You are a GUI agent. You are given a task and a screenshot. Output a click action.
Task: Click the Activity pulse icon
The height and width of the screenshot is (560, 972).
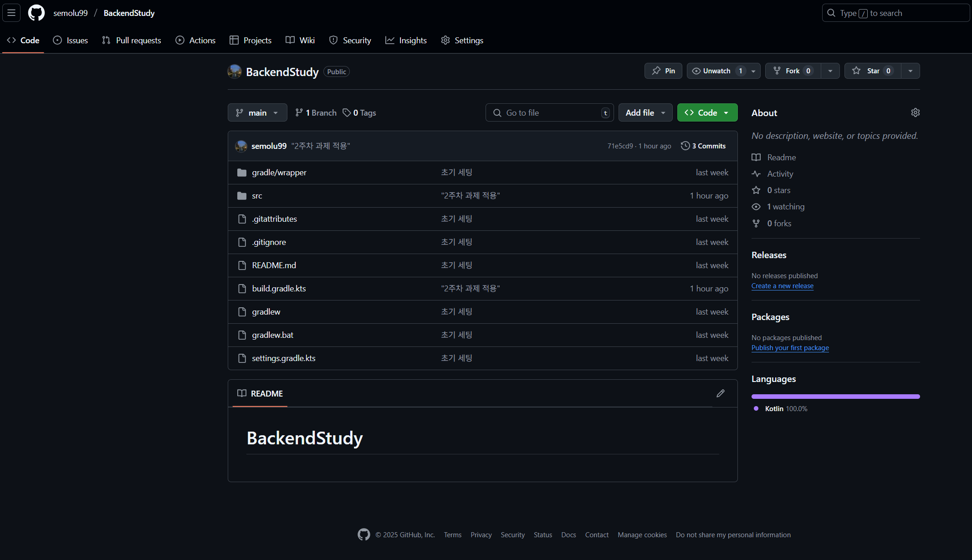(x=756, y=174)
